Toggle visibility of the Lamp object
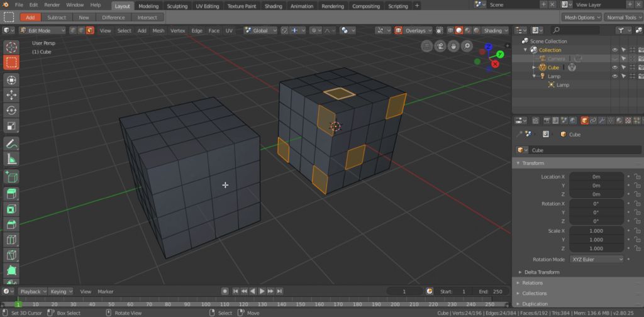 click(x=615, y=76)
